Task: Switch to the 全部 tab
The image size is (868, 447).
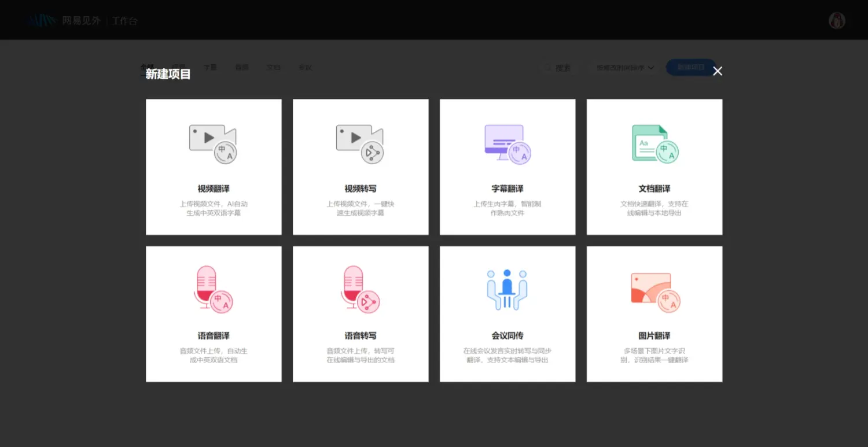Action: point(147,67)
